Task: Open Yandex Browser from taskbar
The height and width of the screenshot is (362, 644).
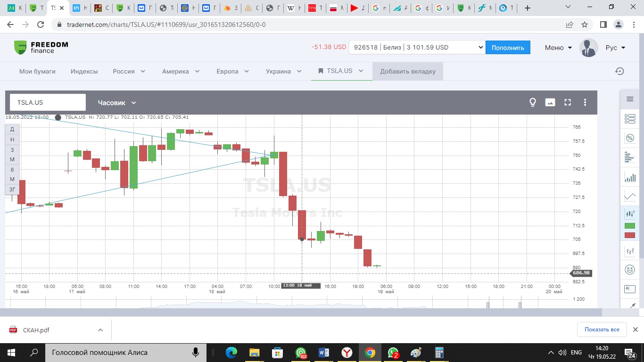Action: tap(347, 353)
